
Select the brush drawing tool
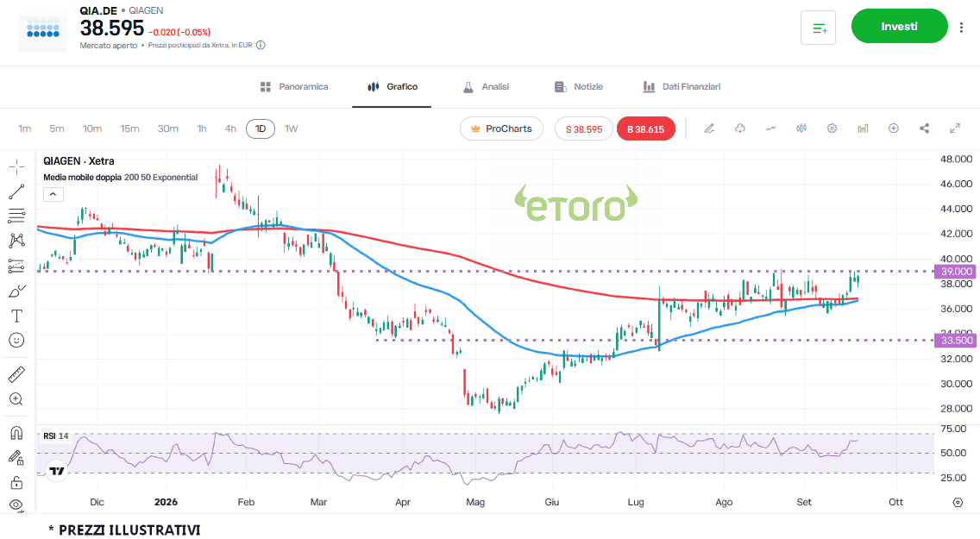(x=17, y=291)
